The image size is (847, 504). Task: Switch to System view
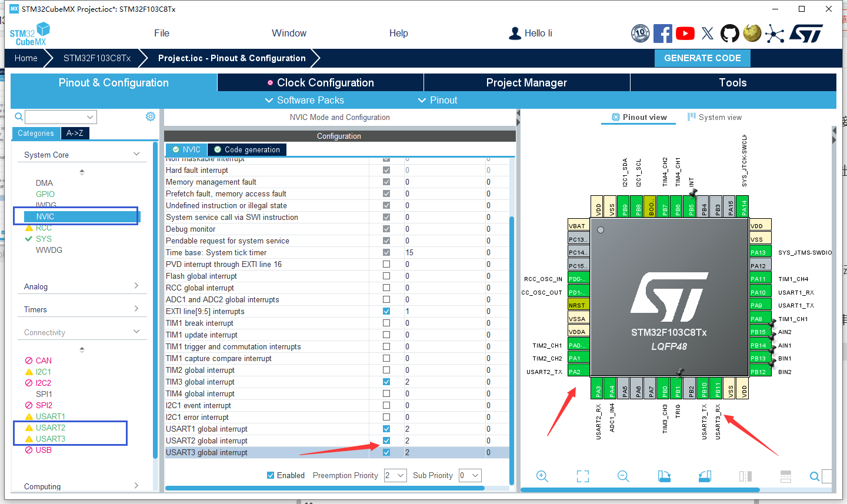715,117
